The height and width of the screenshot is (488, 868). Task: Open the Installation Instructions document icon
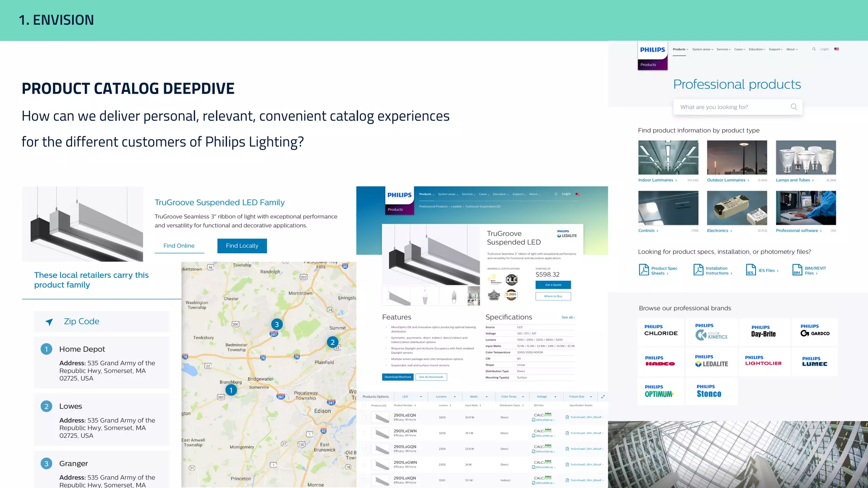coord(698,270)
